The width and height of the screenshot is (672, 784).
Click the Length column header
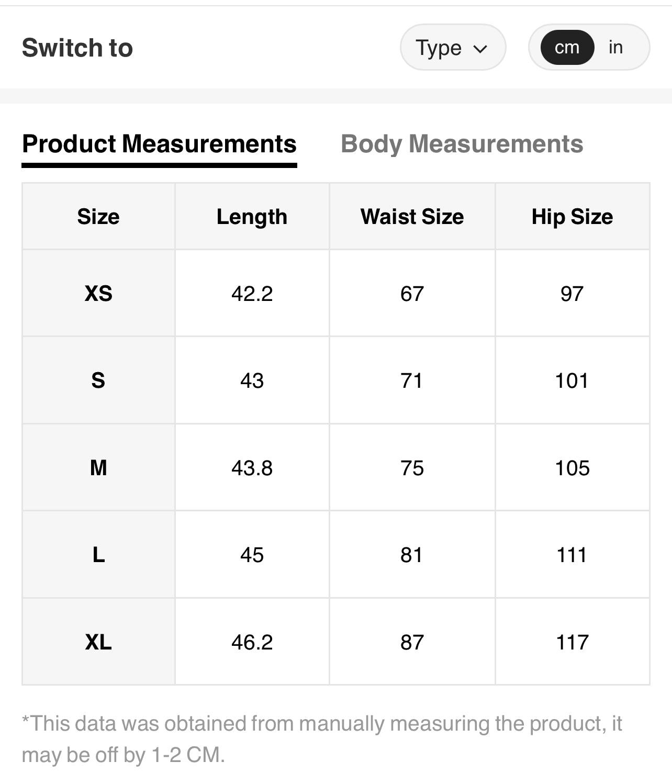[x=252, y=217]
